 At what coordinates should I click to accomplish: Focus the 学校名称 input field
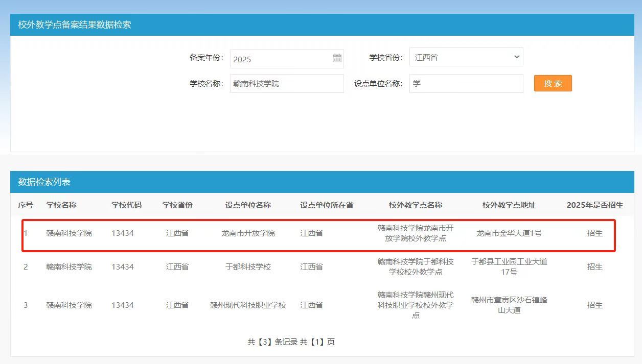pos(286,83)
